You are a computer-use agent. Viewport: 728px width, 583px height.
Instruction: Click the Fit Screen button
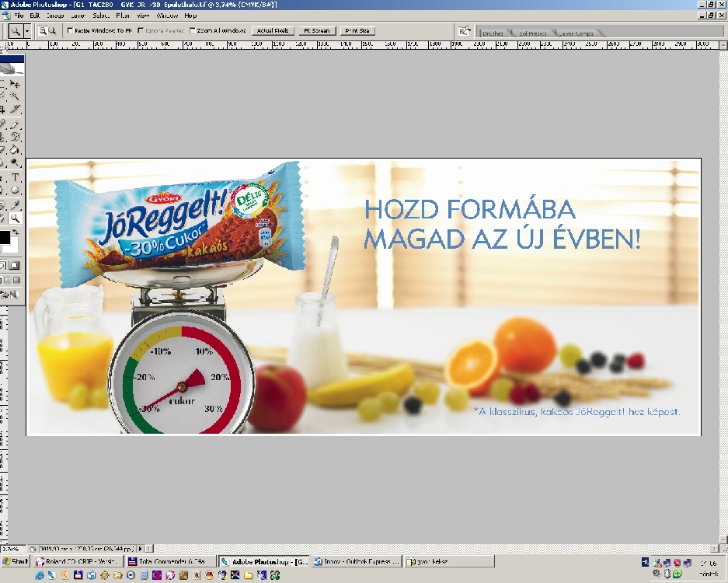click(317, 31)
